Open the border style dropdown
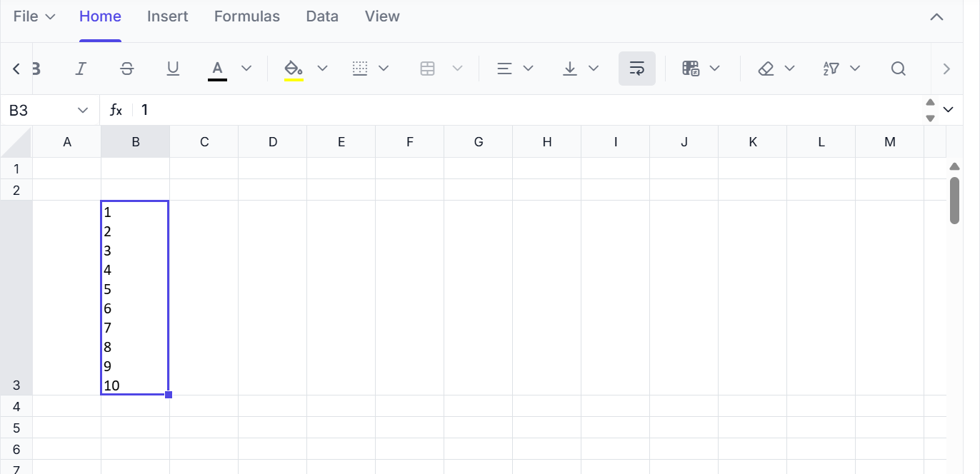The width and height of the screenshot is (980, 474). click(384, 69)
